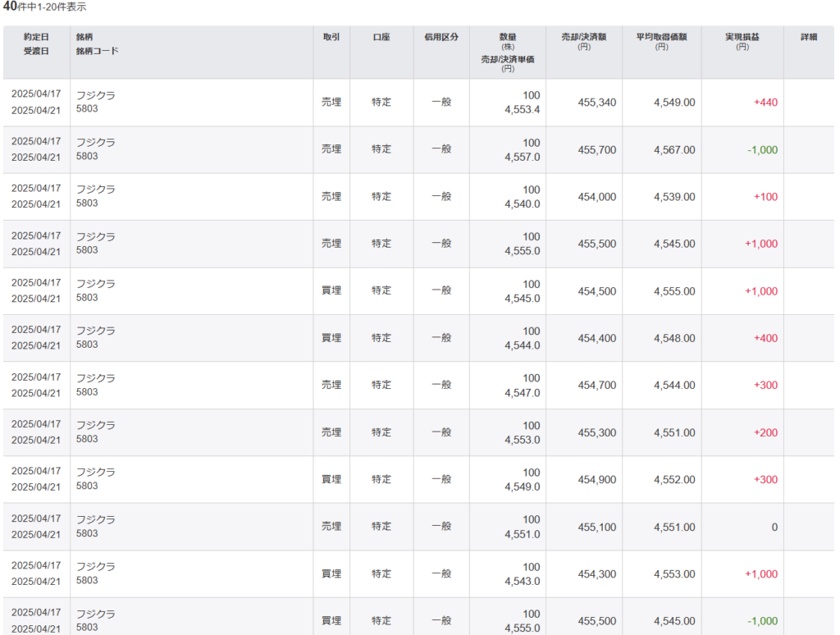Click the +100 realized profit value
Screen dimensions: 840x635
coord(765,197)
